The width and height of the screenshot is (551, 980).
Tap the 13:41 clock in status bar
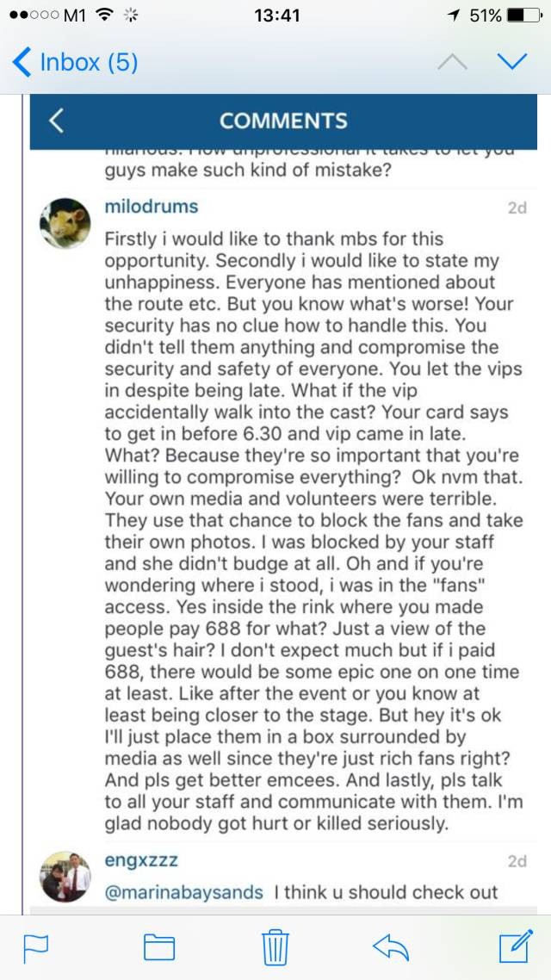[277, 16]
